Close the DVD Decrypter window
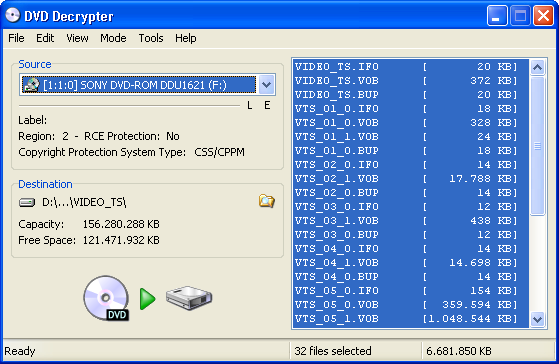The width and height of the screenshot is (559, 364). coord(543,16)
